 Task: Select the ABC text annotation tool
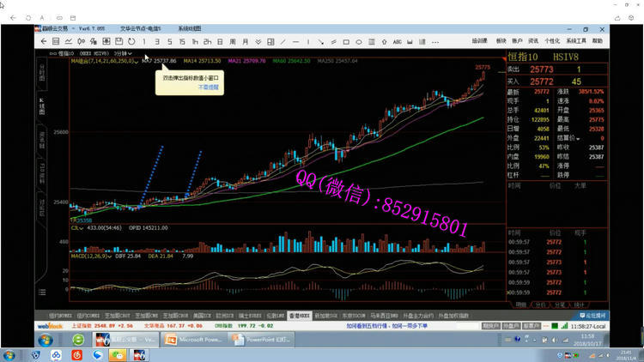[397, 40]
